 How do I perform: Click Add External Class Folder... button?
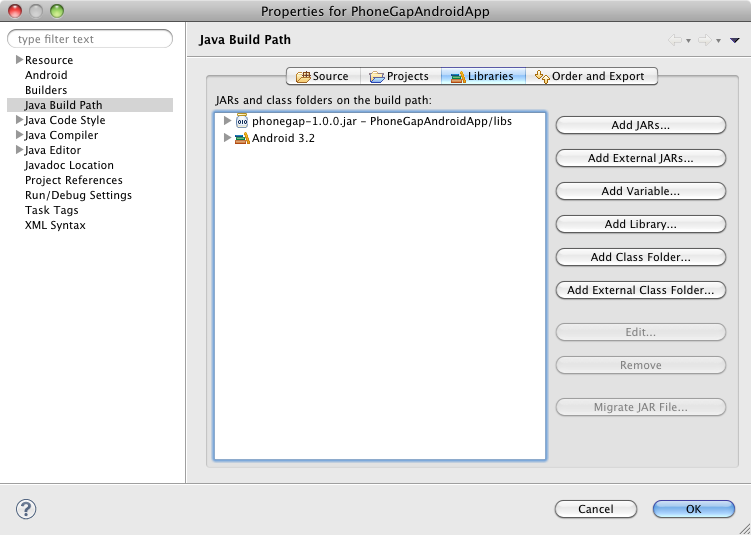click(x=641, y=290)
